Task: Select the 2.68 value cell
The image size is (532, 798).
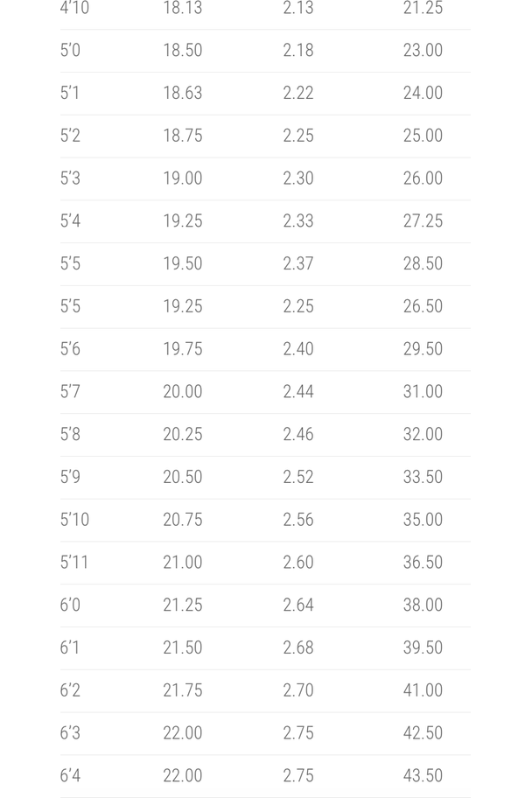Action: (x=297, y=647)
